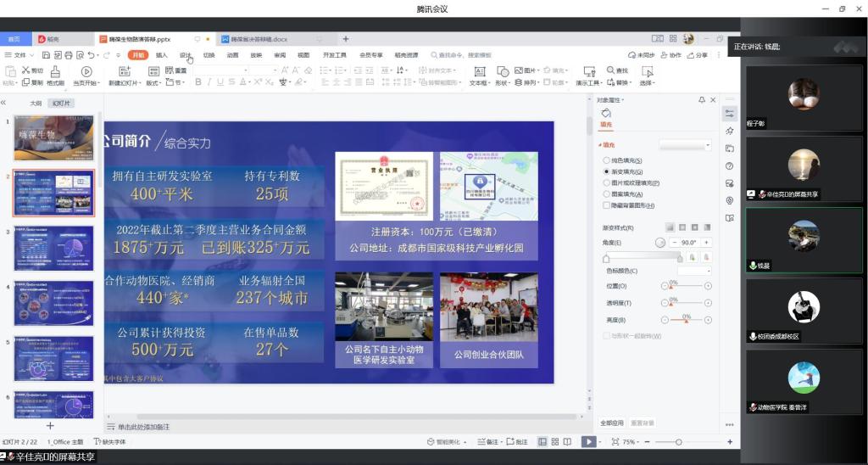The height and width of the screenshot is (465, 868).
Task: Select 纯色填充 solid fill radio option
Action: point(605,160)
